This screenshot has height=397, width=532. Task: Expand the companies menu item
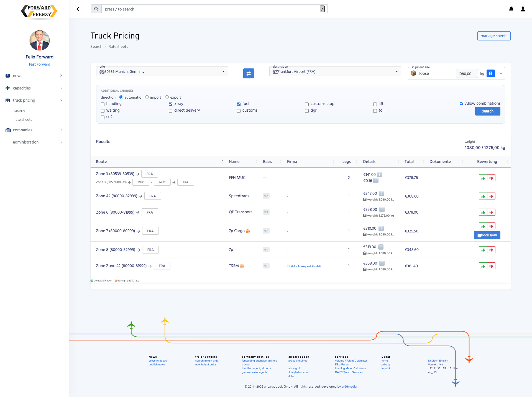point(22,130)
